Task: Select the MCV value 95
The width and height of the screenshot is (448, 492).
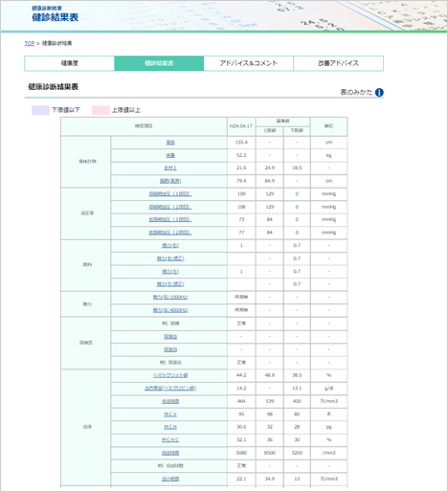Action: (x=241, y=414)
